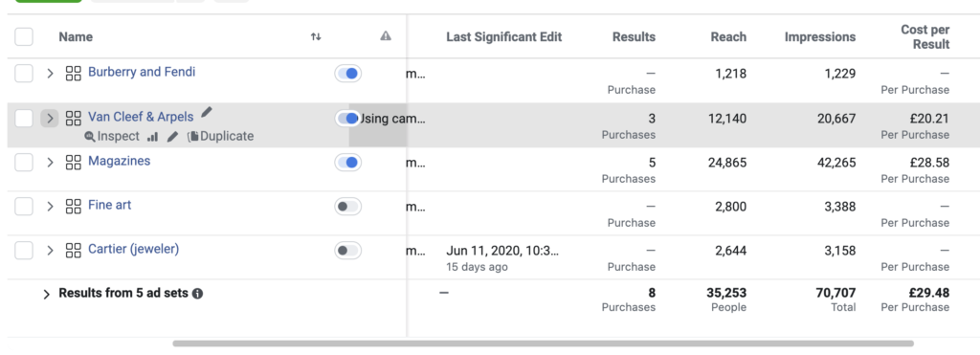Viewport: 980px width, 355px height.
Task: Click the ad set grid icon beside Cartier (jeweler)
Action: (x=74, y=251)
